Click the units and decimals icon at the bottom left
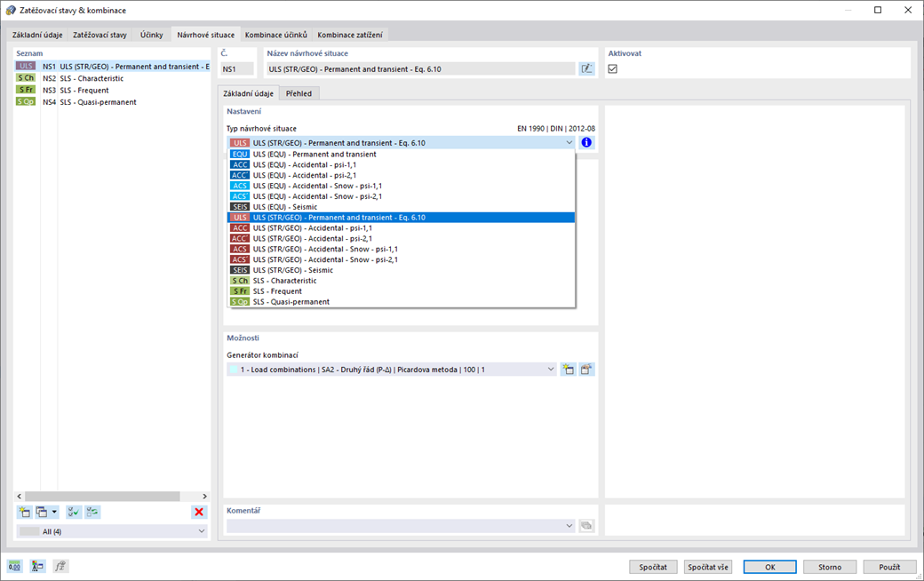This screenshot has height=581, width=924. click(x=15, y=566)
